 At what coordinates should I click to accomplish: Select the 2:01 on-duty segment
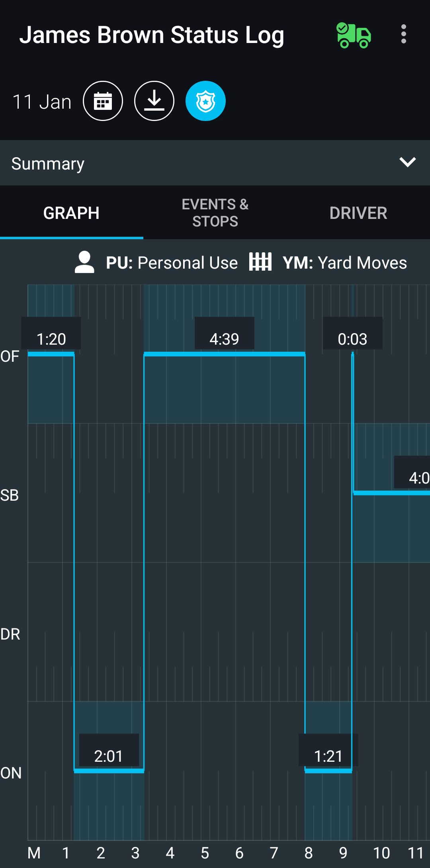(x=109, y=771)
